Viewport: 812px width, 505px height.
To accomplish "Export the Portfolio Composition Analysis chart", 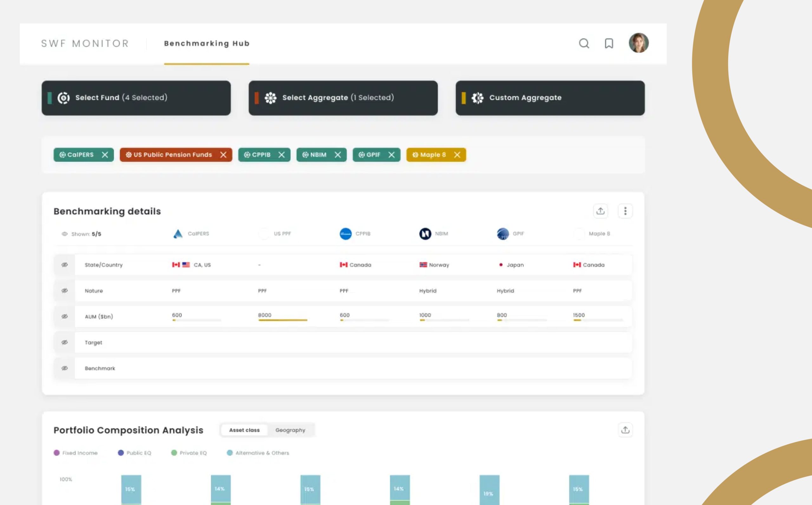I will pos(625,430).
